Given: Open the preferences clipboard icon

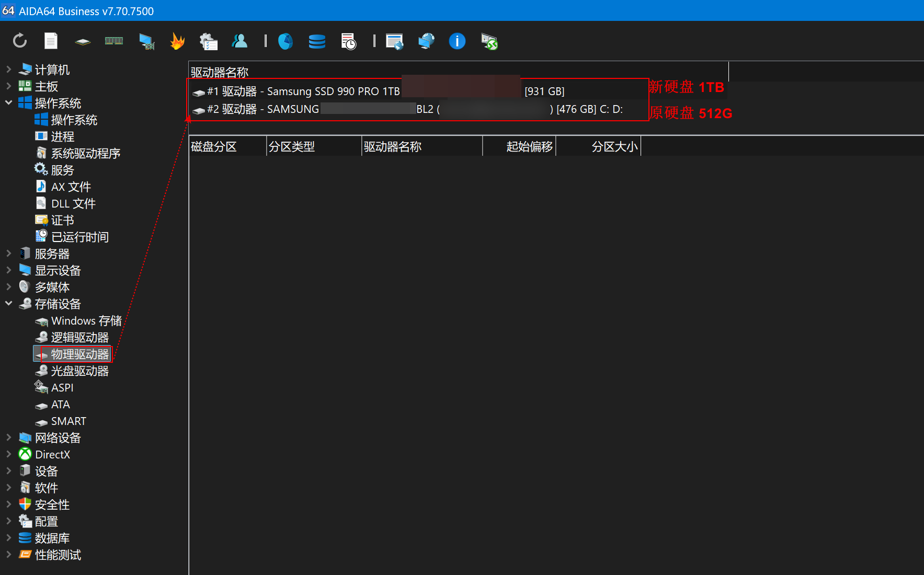Looking at the screenshot, I should (x=208, y=41).
